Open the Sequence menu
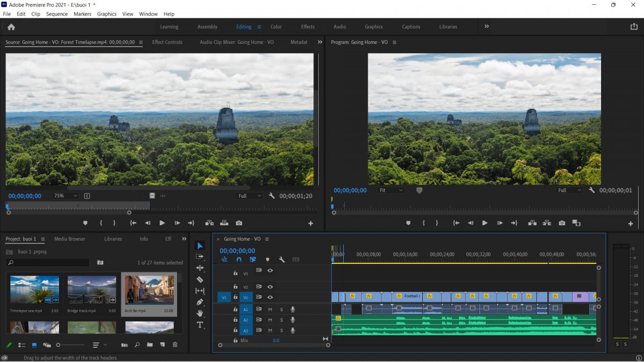 click(57, 14)
